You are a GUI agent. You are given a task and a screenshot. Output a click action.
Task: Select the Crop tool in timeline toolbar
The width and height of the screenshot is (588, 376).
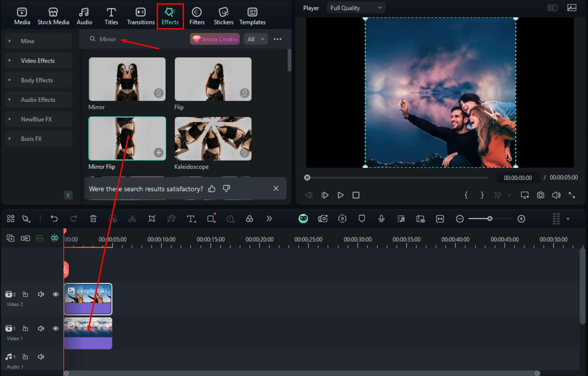point(152,219)
